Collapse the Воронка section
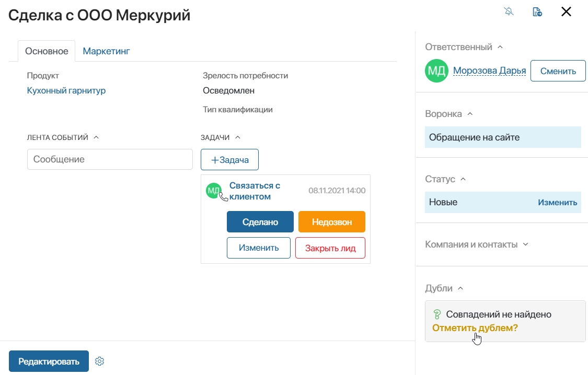This screenshot has width=588, height=375. point(470,114)
